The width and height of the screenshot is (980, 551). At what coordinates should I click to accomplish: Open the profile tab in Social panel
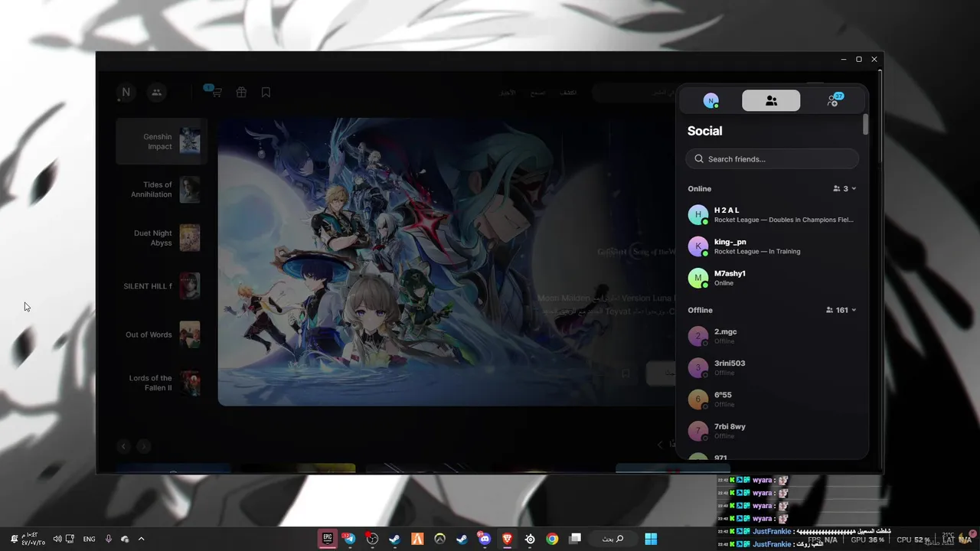(711, 100)
